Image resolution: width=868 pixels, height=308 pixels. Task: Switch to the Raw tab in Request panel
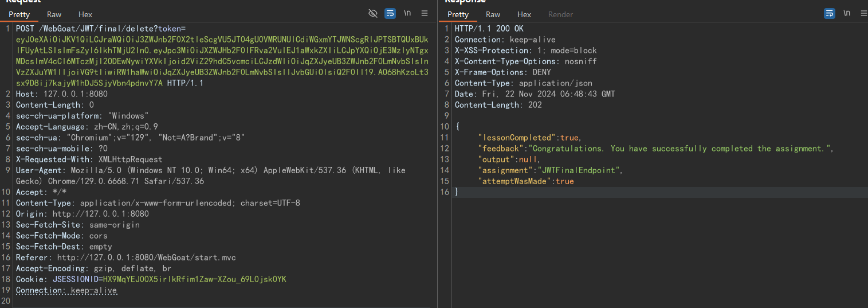(54, 14)
